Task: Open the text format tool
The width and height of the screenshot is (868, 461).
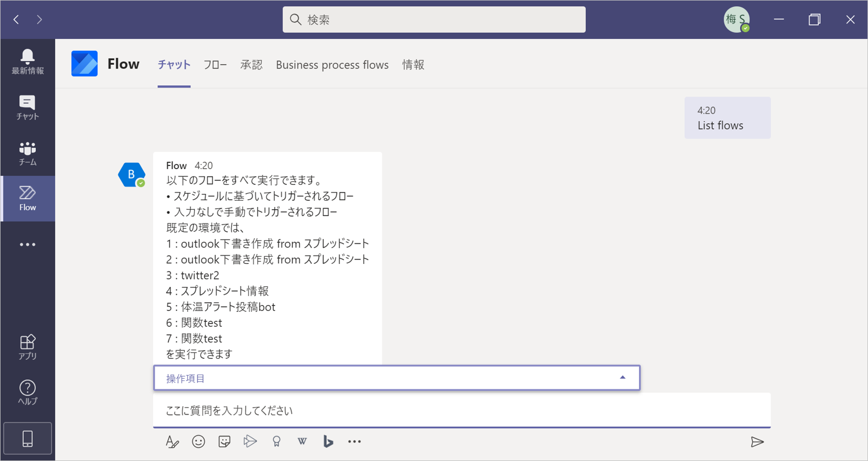Action: (172, 442)
